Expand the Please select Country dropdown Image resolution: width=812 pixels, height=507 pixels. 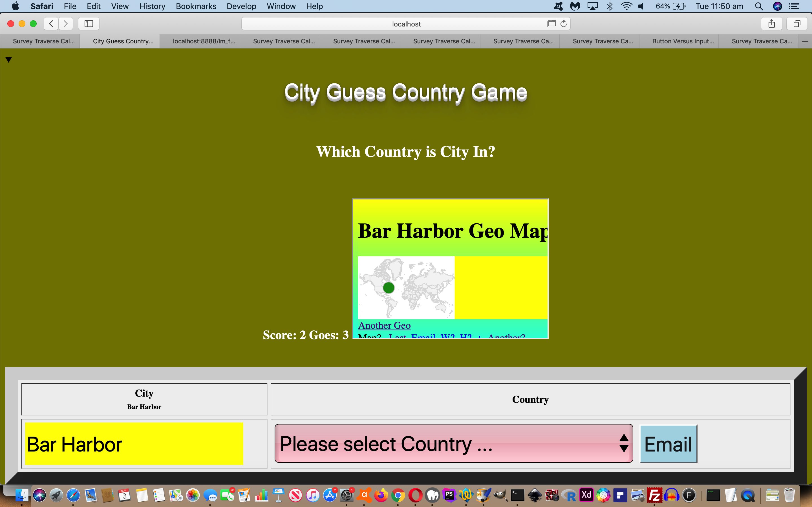(454, 444)
